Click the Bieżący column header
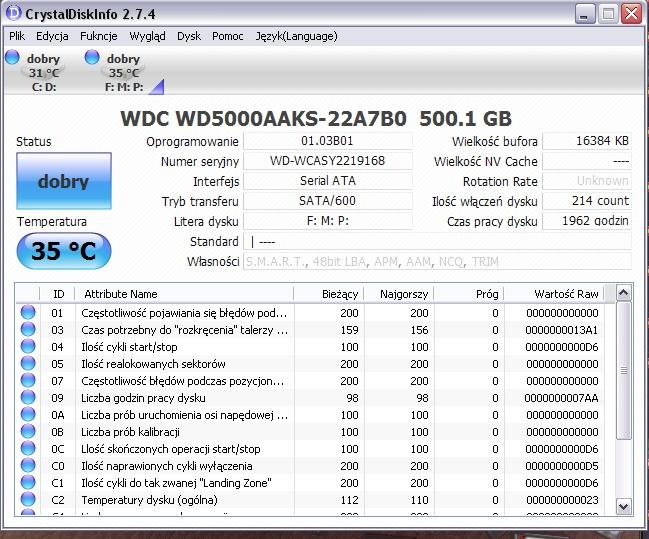The width and height of the screenshot is (649, 539). [329, 294]
